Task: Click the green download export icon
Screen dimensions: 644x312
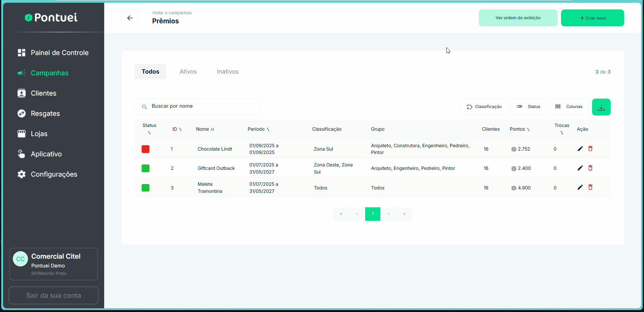Action: (x=601, y=107)
